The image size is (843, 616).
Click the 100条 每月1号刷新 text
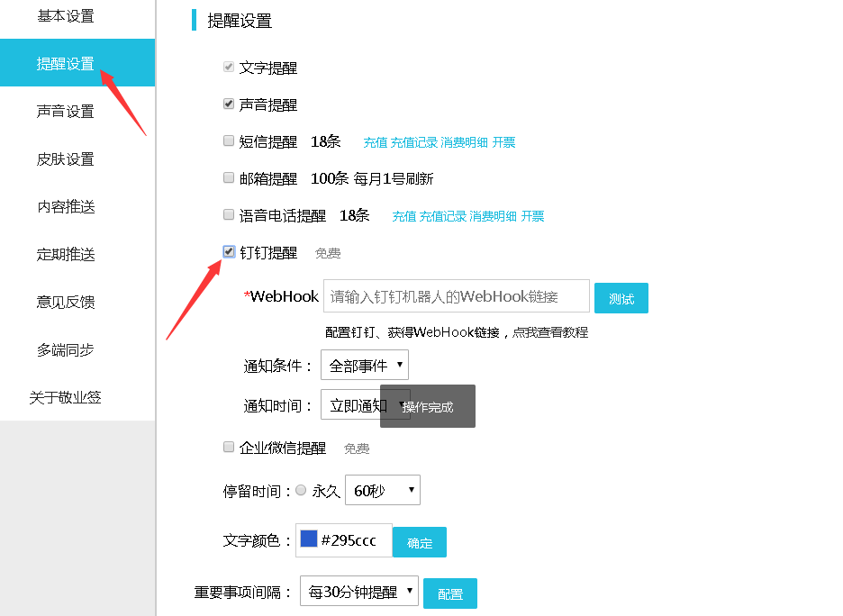(x=372, y=178)
